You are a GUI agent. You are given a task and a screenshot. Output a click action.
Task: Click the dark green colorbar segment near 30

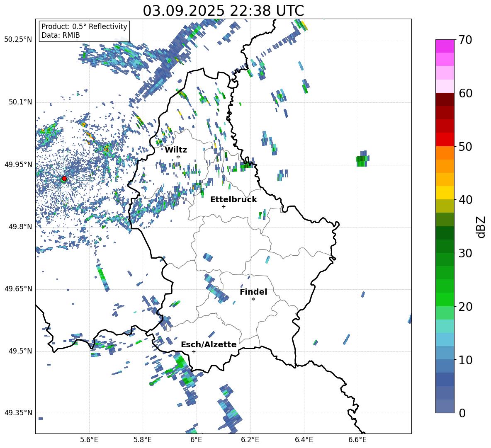[x=445, y=246]
